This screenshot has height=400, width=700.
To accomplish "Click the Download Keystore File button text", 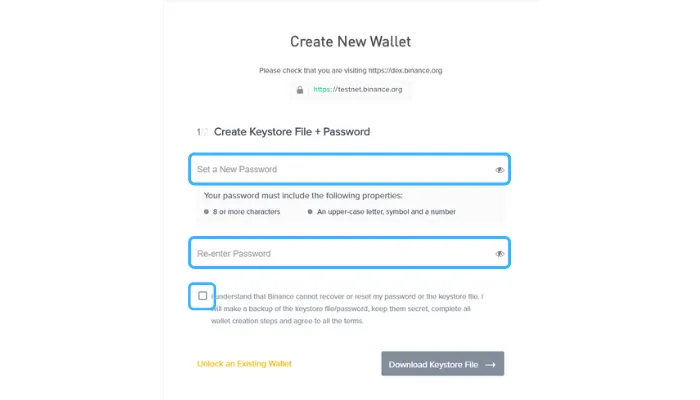I will click(x=433, y=365).
